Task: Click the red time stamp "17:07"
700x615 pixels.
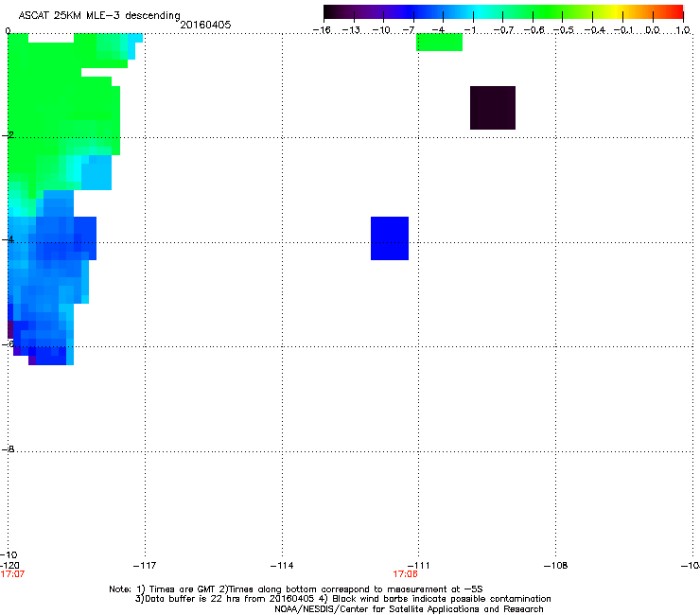Action: 12,574
